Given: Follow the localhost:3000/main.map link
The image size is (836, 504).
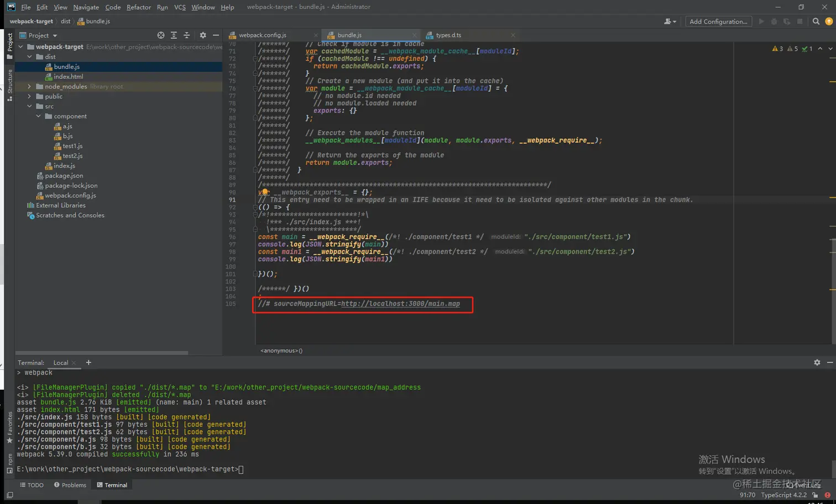Looking at the screenshot, I should point(400,304).
